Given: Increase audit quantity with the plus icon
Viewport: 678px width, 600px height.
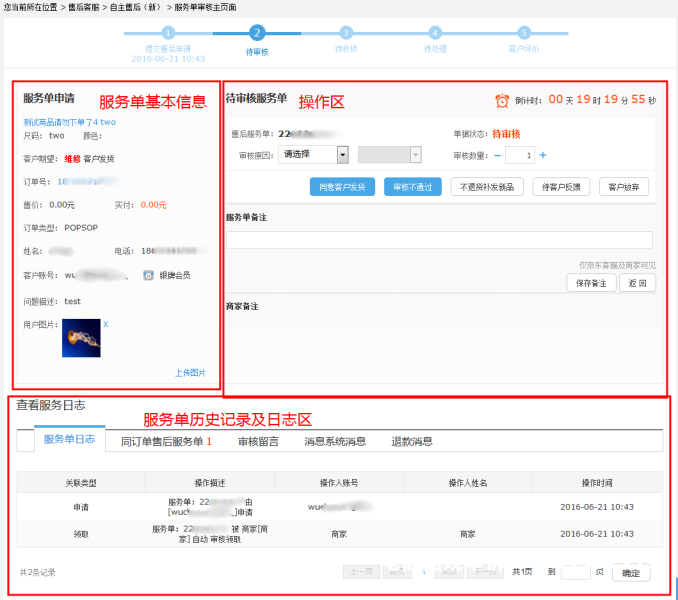Looking at the screenshot, I should [x=543, y=155].
